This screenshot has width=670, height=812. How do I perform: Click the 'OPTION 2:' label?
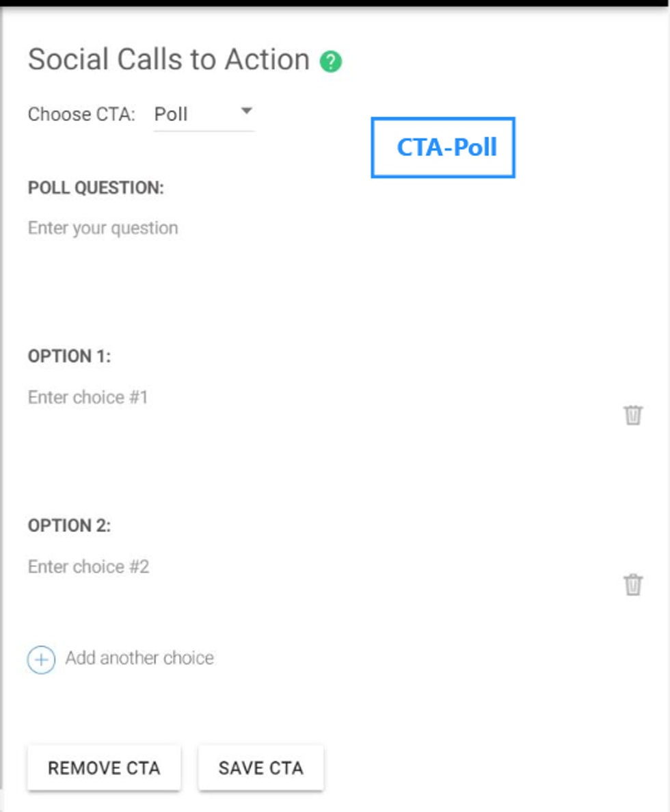[x=69, y=526]
